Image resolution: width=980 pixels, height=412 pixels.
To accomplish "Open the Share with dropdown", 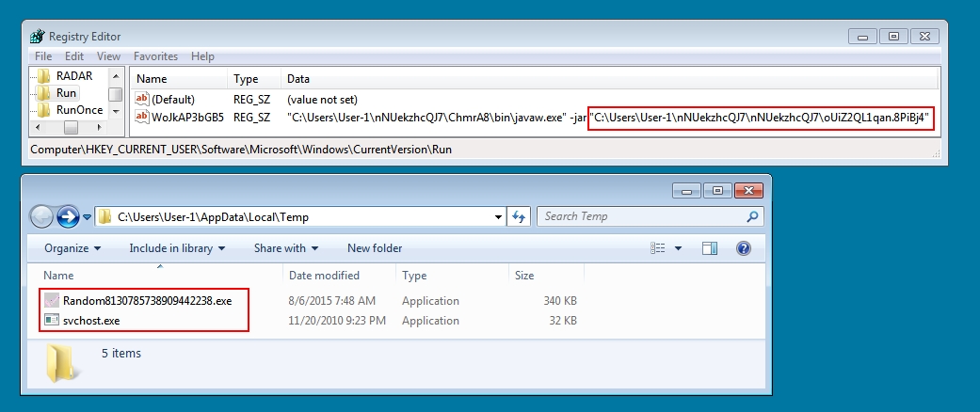I will coord(286,248).
